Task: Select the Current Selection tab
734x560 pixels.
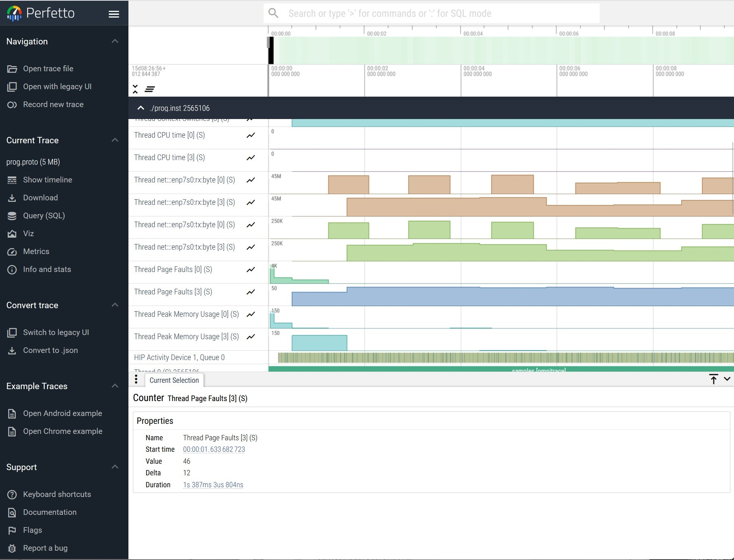Action: [x=174, y=380]
